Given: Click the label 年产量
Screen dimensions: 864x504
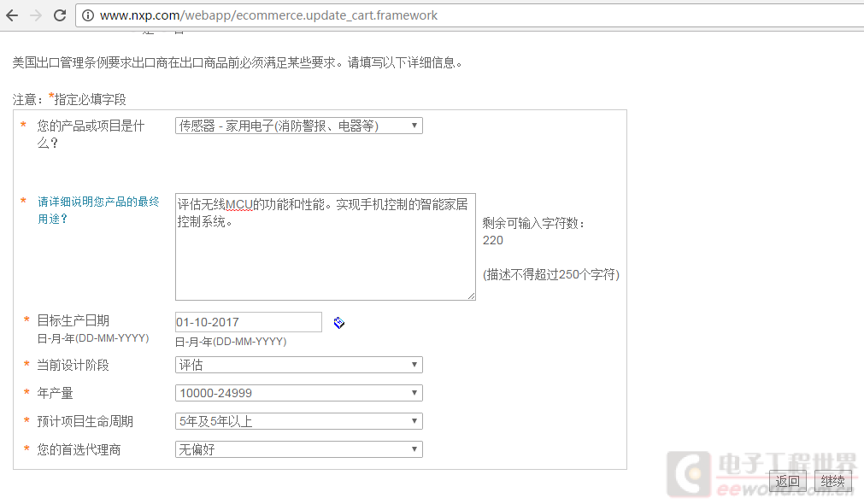Looking at the screenshot, I should coord(55,393).
